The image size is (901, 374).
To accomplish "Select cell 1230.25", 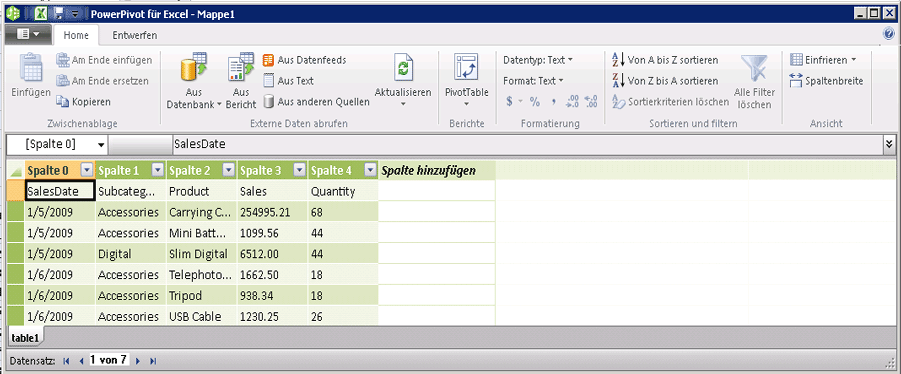I will (272, 317).
